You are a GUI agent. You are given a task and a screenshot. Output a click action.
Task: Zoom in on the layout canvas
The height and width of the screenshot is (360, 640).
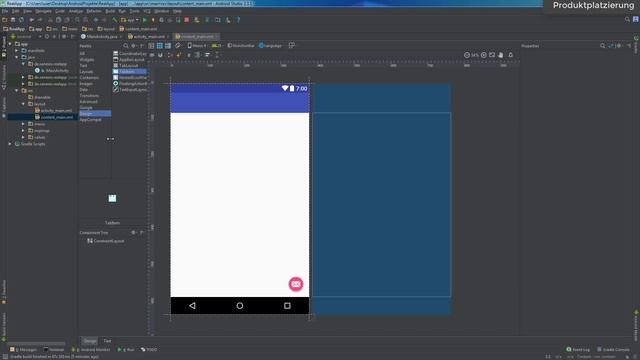click(x=484, y=55)
